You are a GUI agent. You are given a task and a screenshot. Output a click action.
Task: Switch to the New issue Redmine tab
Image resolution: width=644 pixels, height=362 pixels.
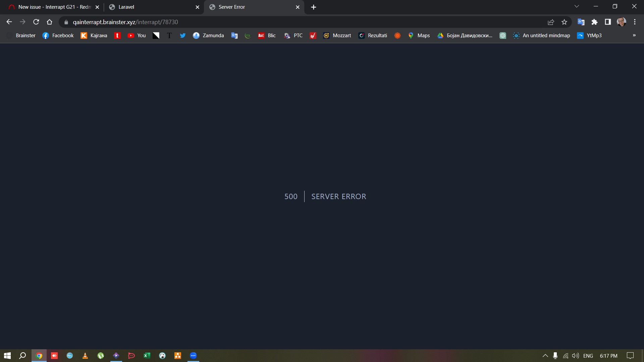point(50,7)
